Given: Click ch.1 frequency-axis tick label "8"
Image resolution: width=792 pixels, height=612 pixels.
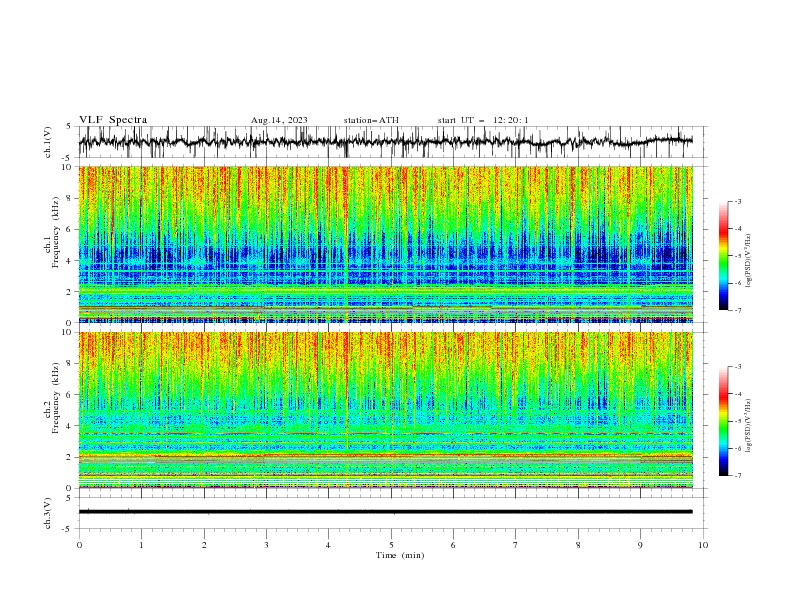Looking at the screenshot, I should [x=71, y=198].
